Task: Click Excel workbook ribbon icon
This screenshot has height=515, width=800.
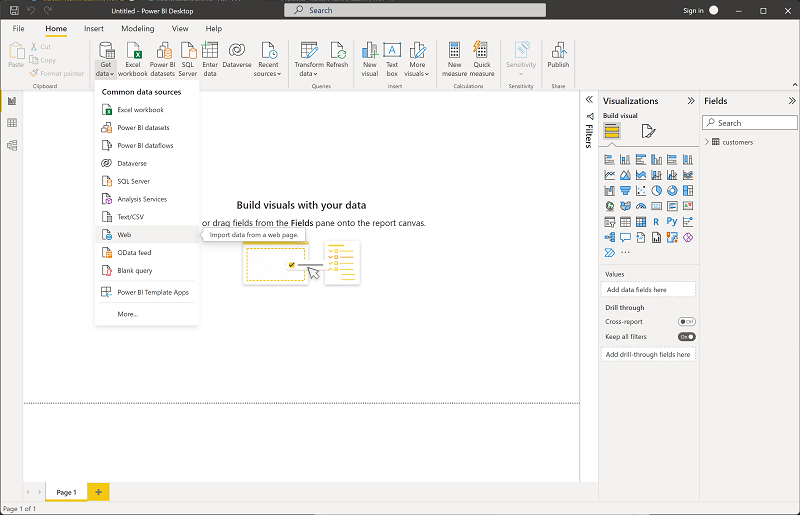Action: point(133,59)
